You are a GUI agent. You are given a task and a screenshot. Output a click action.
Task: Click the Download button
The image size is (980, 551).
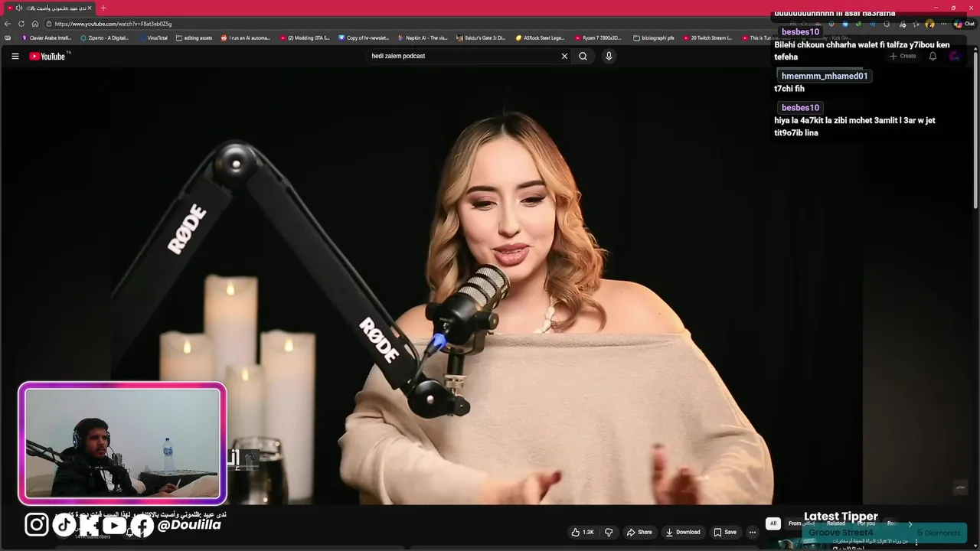tap(683, 532)
